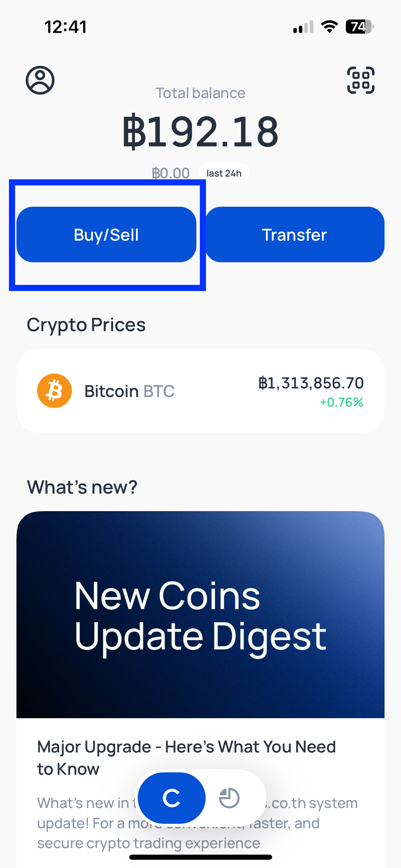Tap the Wi-Fi status icon
Viewport: 401px width, 868px height.
[x=329, y=27]
